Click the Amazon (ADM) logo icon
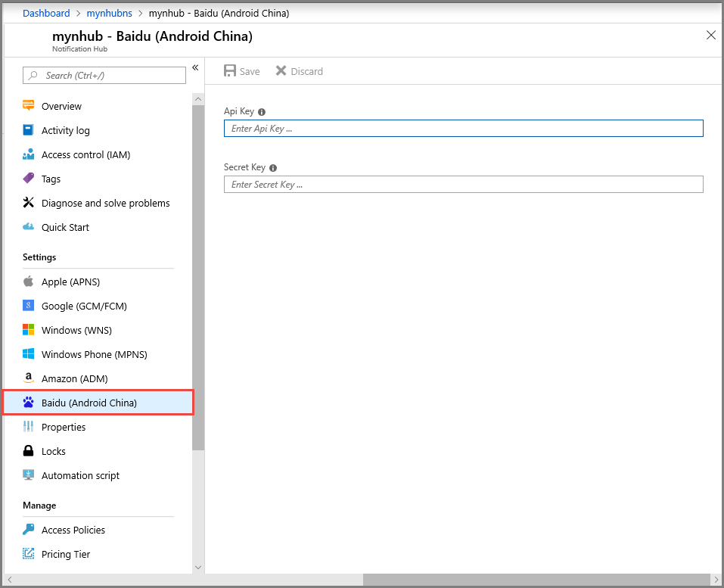This screenshot has height=588, width=724. [x=29, y=378]
